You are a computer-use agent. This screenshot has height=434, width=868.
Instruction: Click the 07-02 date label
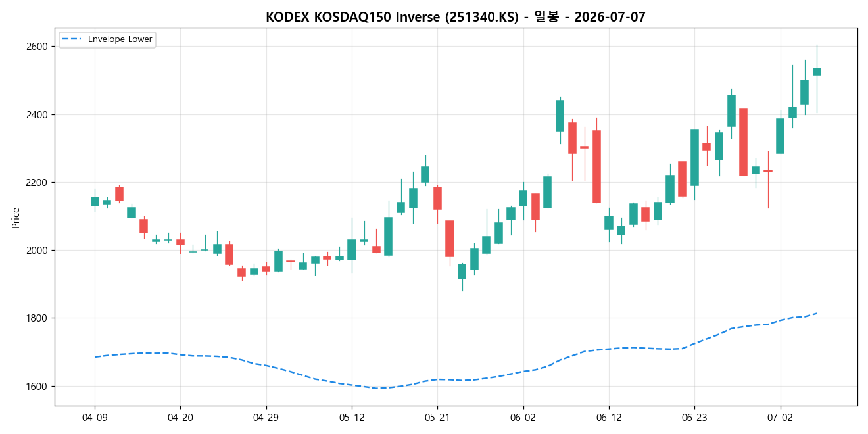click(780, 417)
